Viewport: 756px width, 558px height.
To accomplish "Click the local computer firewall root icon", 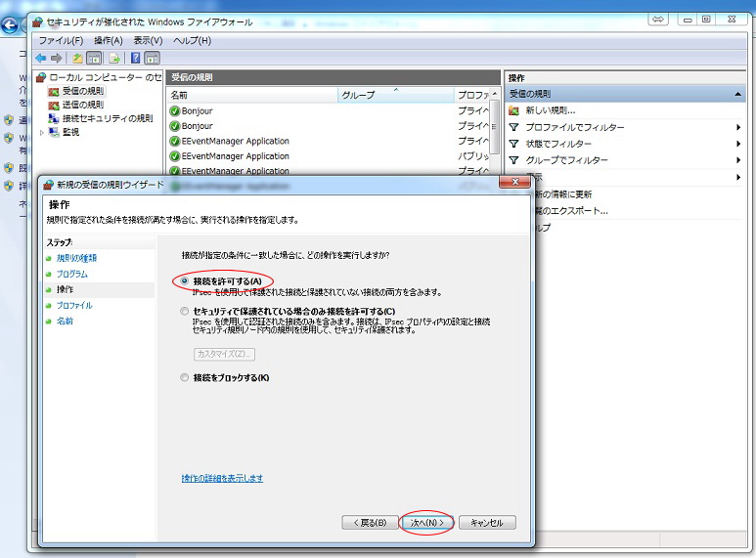I will 41,77.
